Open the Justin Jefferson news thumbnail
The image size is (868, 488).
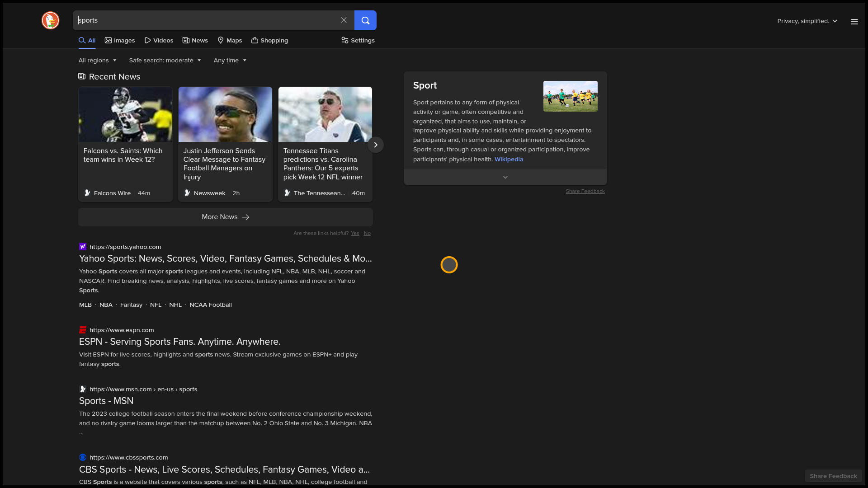pos(225,114)
